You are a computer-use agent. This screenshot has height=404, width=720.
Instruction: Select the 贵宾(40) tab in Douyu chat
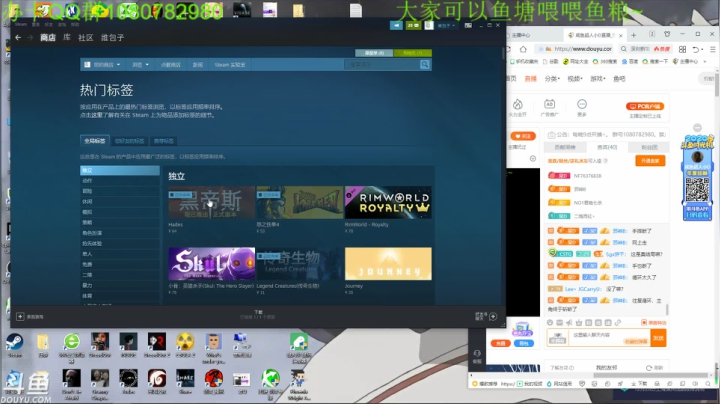607,147
